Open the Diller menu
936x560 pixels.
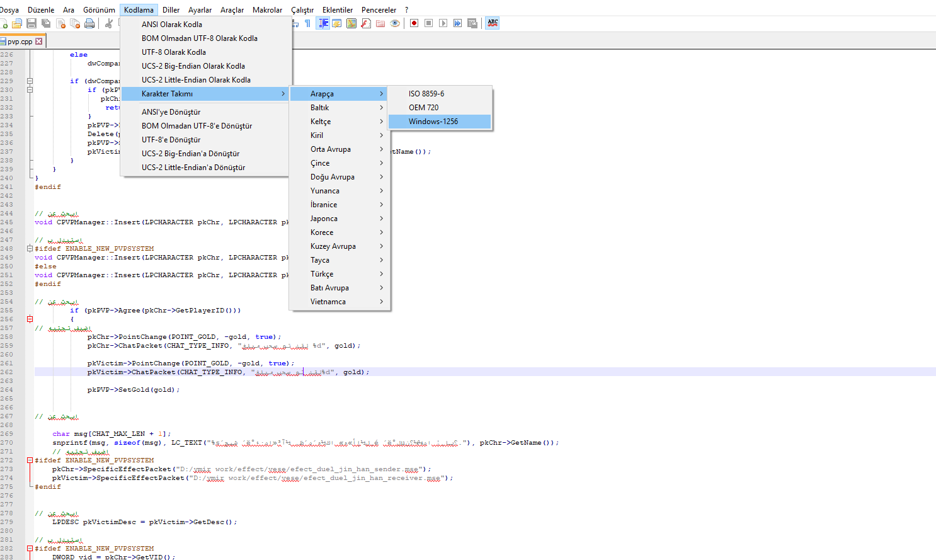click(x=171, y=10)
